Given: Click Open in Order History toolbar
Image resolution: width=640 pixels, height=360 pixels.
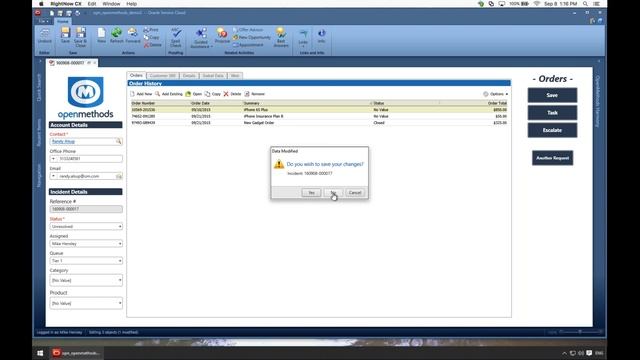Looking at the screenshot, I should coord(193,94).
